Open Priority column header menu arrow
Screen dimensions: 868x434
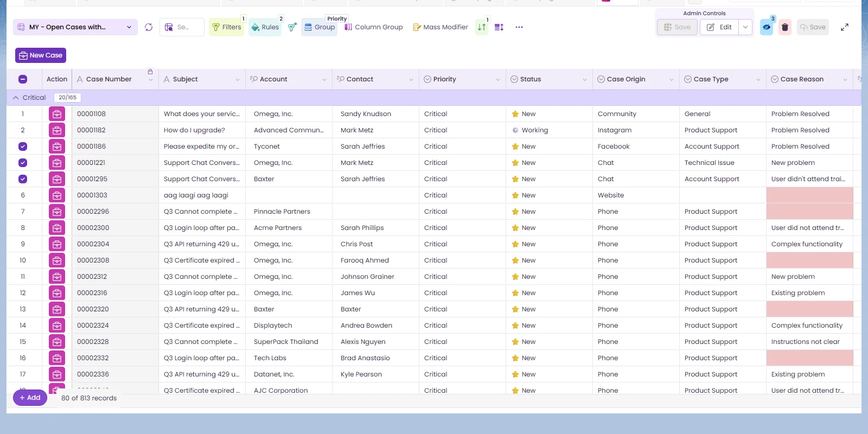498,80
